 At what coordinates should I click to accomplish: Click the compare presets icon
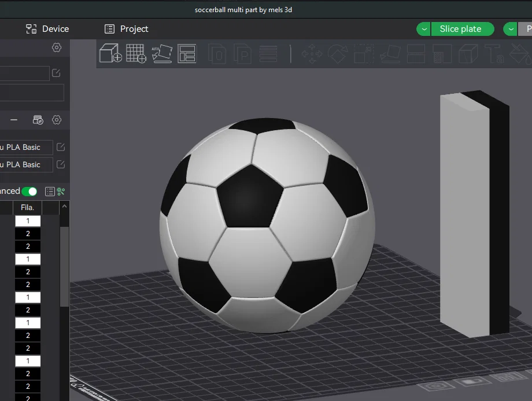pyautogui.click(x=61, y=192)
